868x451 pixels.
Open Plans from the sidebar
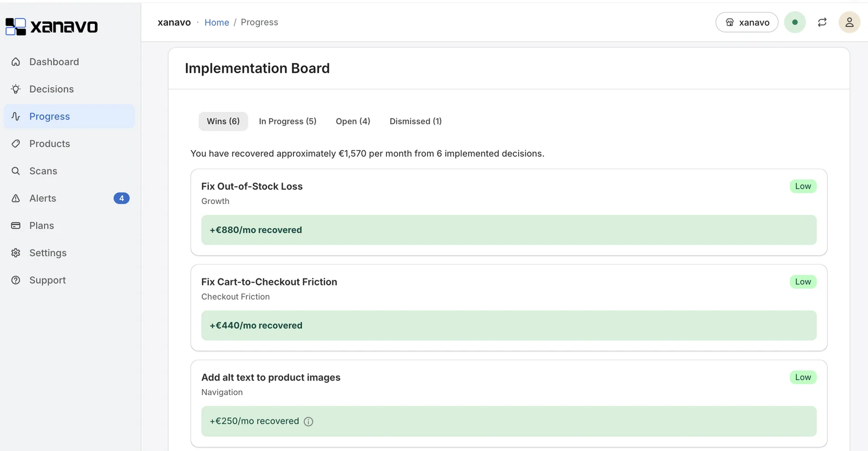[69, 225]
